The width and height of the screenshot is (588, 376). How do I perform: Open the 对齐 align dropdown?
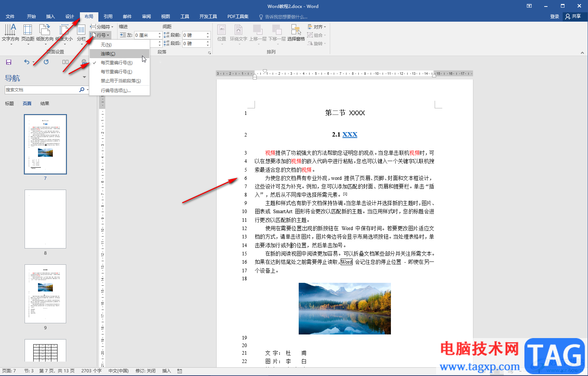[317, 27]
